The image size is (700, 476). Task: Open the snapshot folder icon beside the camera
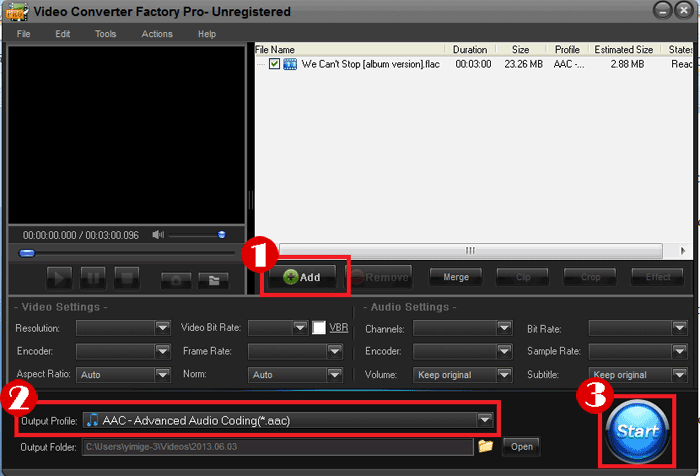point(213,281)
